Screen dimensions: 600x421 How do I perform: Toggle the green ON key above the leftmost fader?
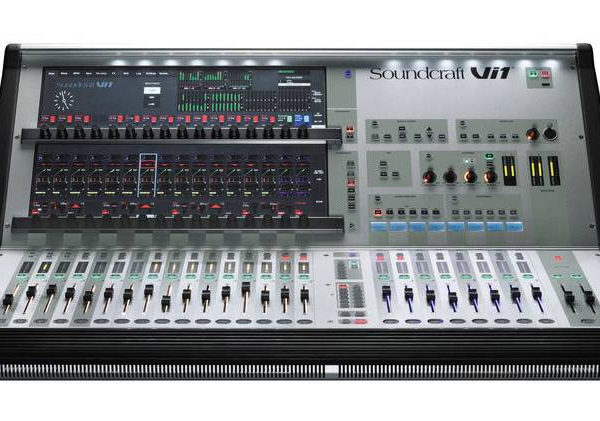click(22, 276)
